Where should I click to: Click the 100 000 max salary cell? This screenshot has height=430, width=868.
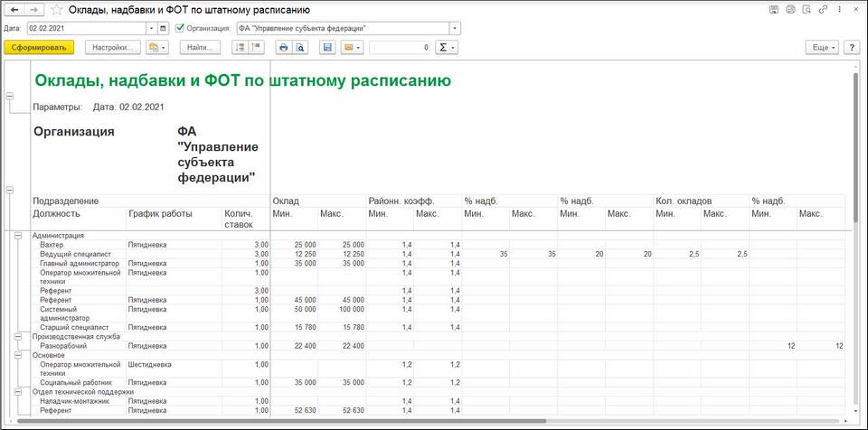[342, 313]
